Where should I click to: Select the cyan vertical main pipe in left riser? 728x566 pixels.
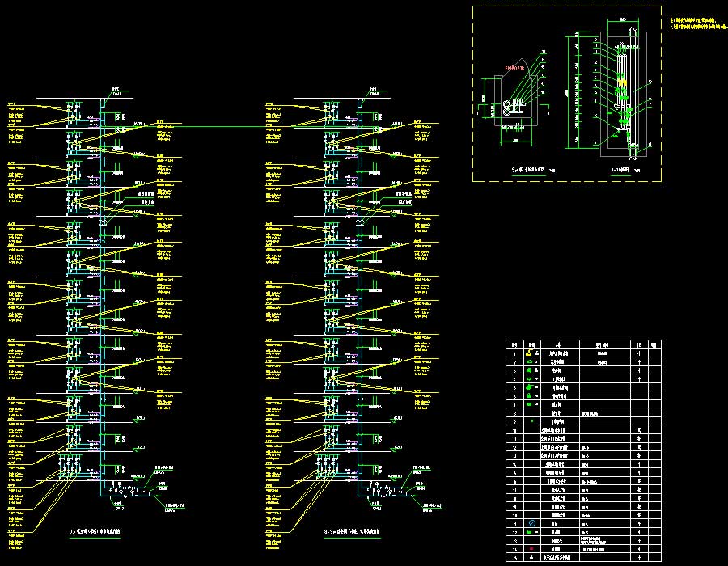point(101,297)
